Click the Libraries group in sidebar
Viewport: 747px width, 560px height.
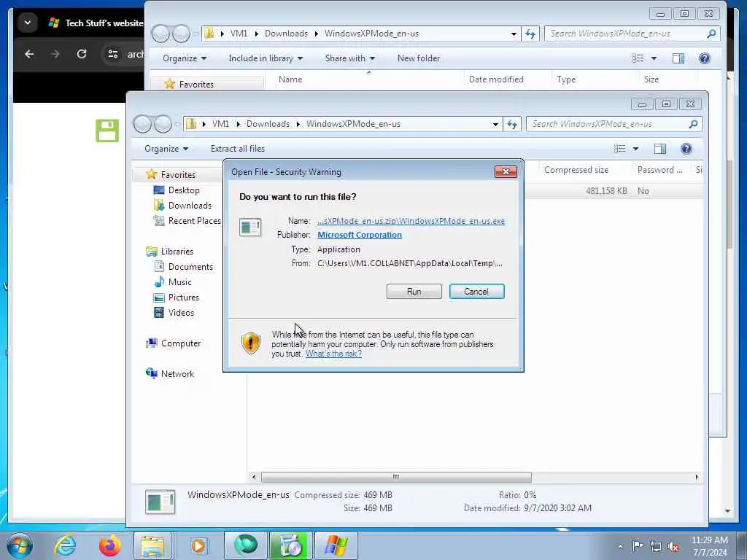(x=177, y=252)
